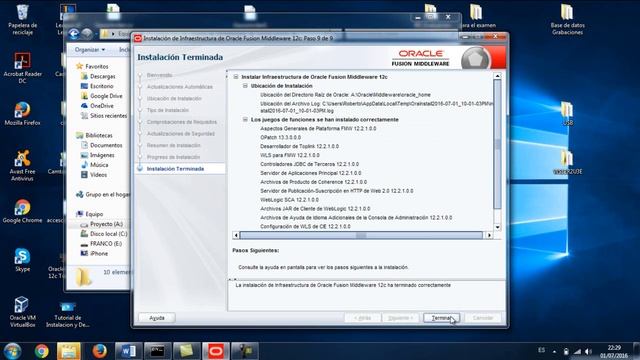Open 'Tutorial de Instalacion' desktop icon
640x360 pixels.
click(67, 314)
